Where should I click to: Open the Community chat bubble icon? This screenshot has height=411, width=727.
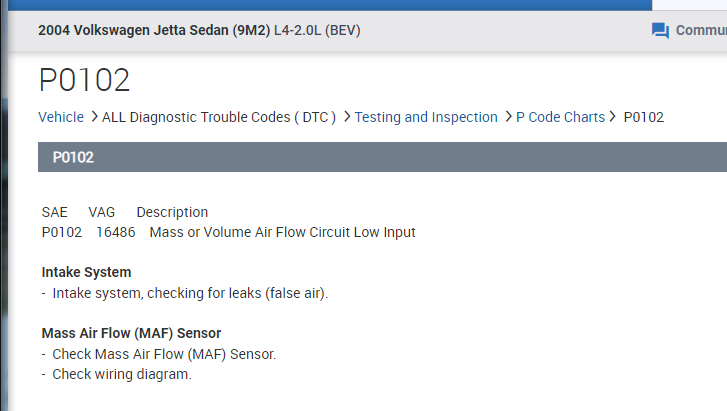tap(660, 31)
